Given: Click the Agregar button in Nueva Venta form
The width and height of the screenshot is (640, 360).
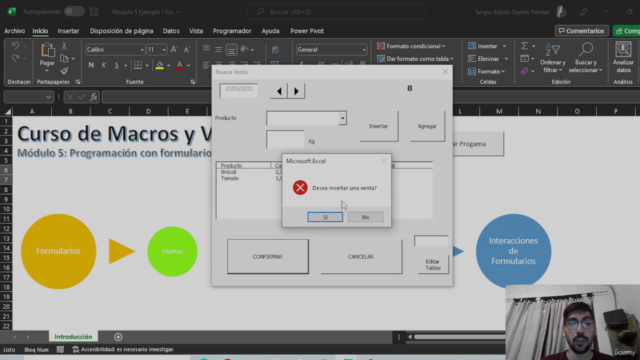Looking at the screenshot, I should coord(427,126).
